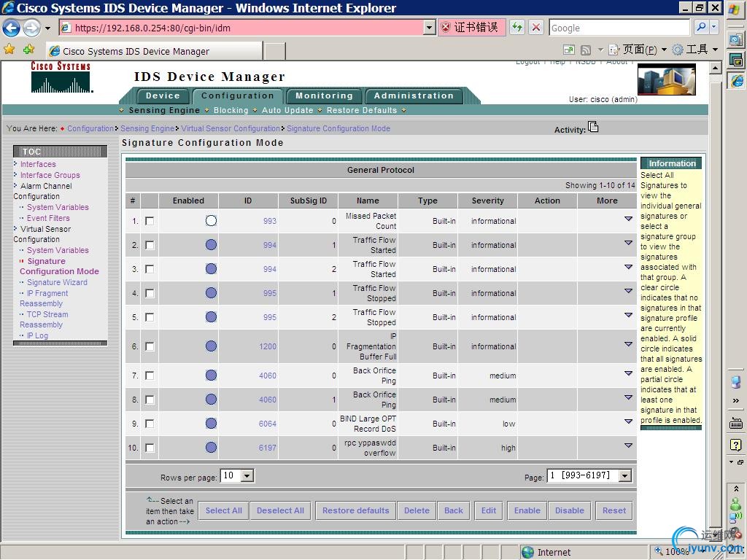Click enabled circle for signature 1200

[211, 346]
